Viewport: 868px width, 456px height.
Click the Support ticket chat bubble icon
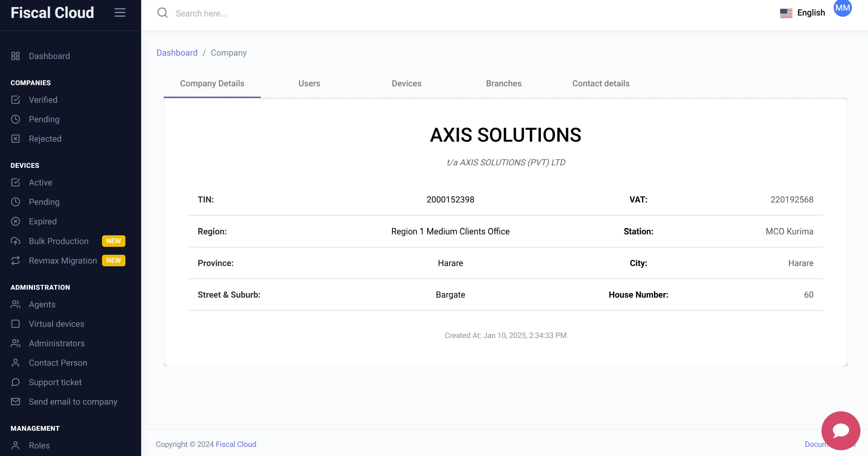click(x=15, y=382)
